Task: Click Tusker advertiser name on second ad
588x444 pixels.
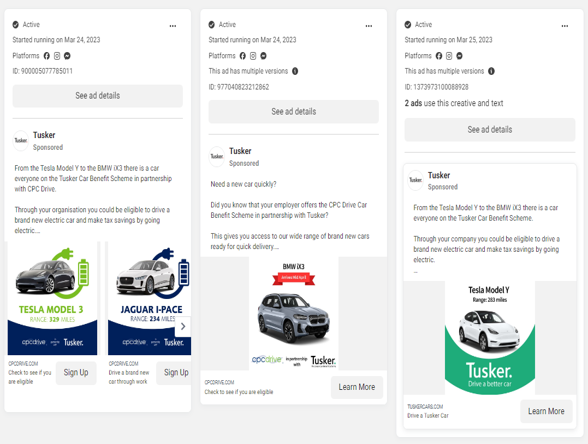Action: [x=240, y=151]
